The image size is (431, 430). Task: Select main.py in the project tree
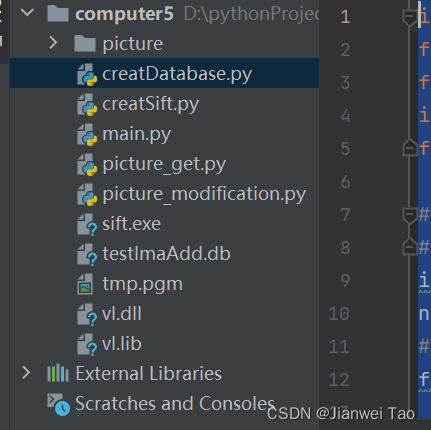pos(137,134)
